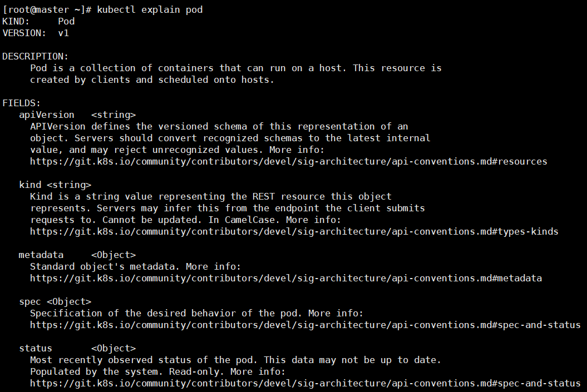Select the apiVersion field name

point(47,115)
